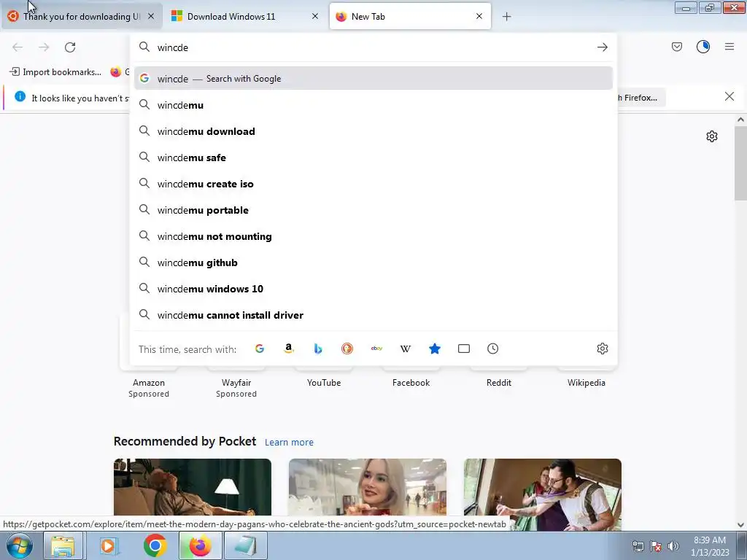This screenshot has width=747, height=560.
Task: Search this time with Google icon
Action: pyautogui.click(x=260, y=349)
